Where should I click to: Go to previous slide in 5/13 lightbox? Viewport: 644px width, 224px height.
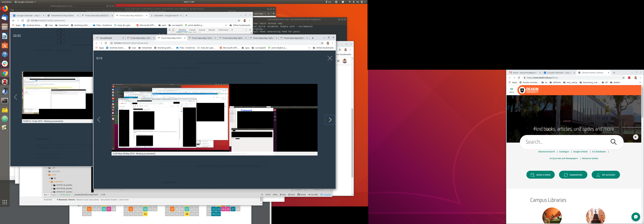99,120
